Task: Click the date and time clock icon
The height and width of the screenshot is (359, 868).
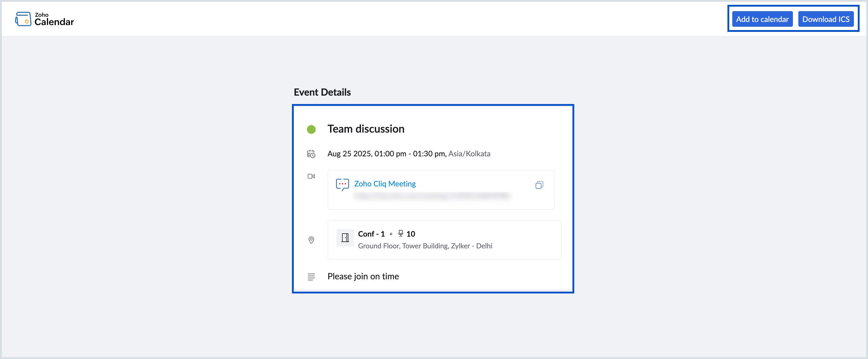Action: [x=311, y=154]
